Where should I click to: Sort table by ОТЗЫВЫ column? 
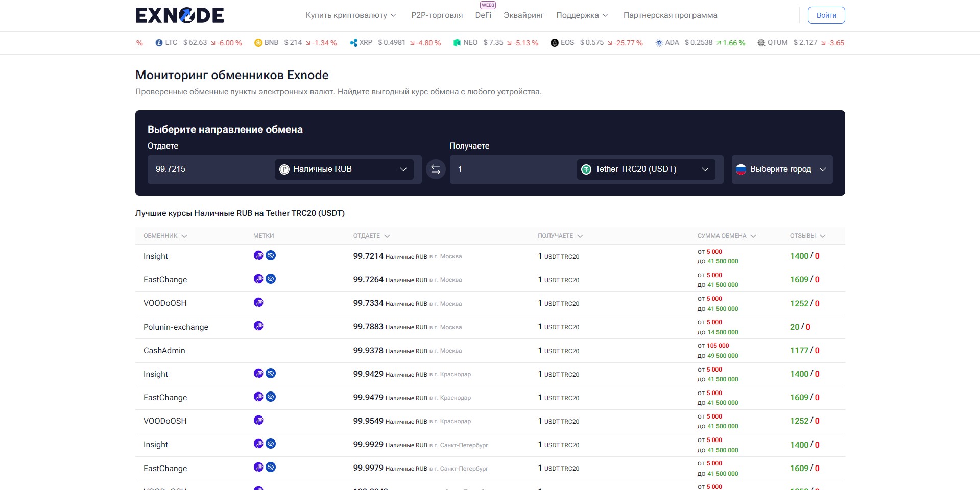(x=807, y=236)
